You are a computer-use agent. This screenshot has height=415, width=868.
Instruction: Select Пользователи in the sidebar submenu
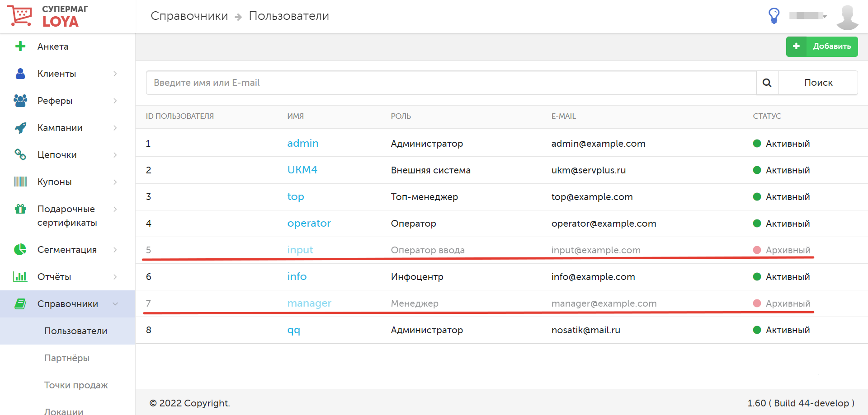pos(75,331)
